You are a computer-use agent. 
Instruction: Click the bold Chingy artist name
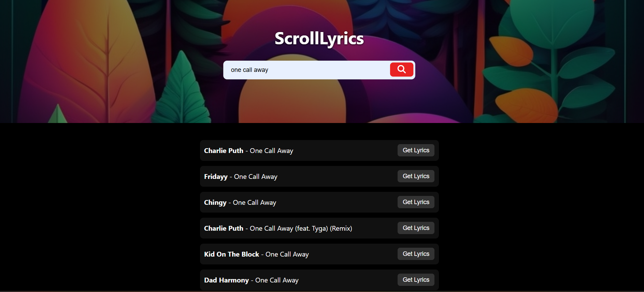215,202
